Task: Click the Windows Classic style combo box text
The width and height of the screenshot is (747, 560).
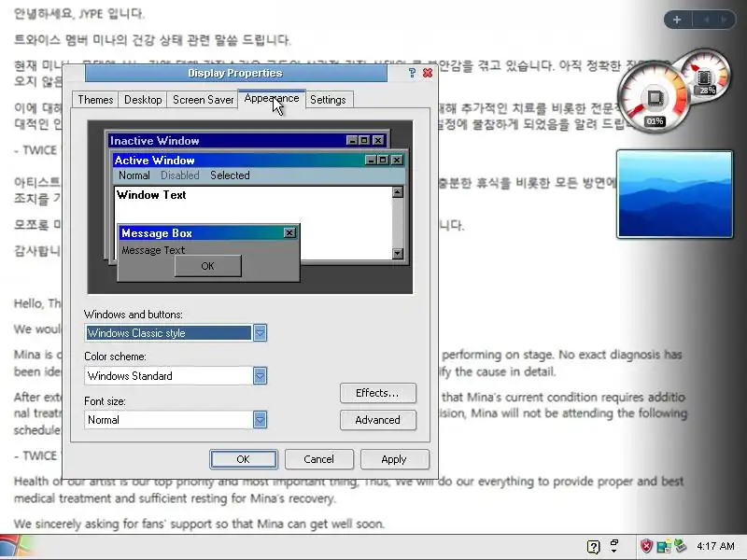Action: pyautogui.click(x=168, y=333)
